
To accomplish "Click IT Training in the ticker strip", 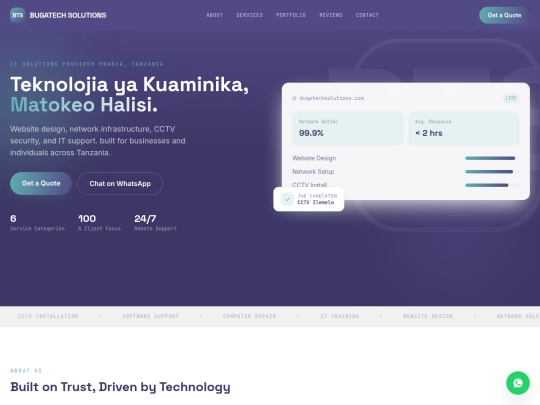I will point(340,316).
